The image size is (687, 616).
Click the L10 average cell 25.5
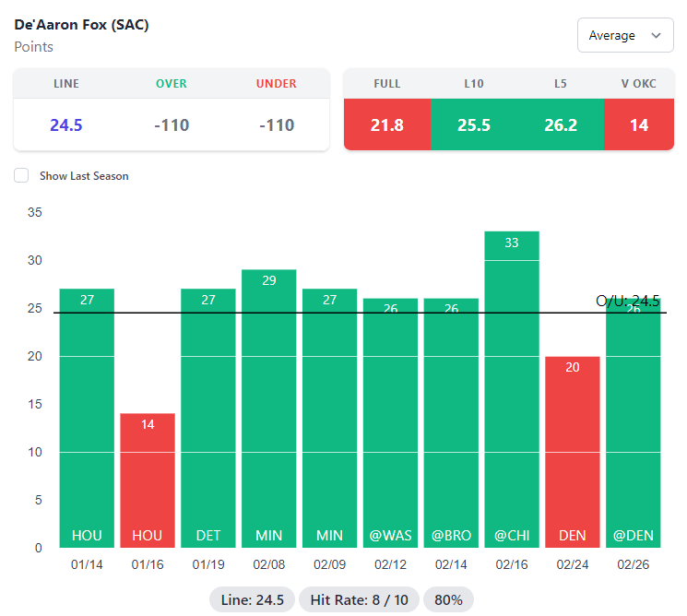[x=474, y=124]
